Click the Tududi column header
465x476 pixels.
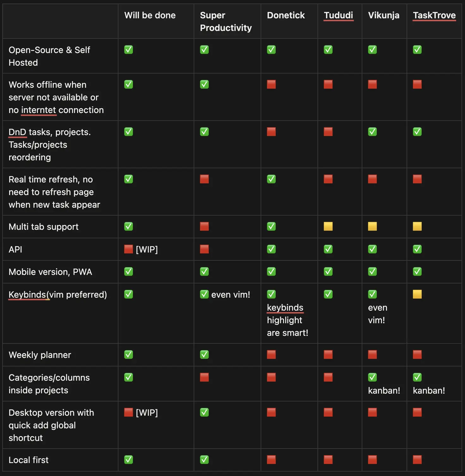tap(338, 15)
